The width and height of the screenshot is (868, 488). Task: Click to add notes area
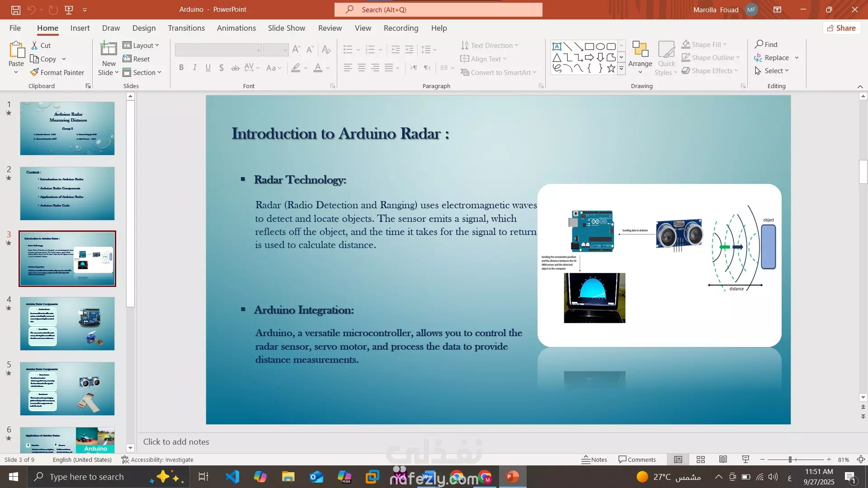(497, 442)
